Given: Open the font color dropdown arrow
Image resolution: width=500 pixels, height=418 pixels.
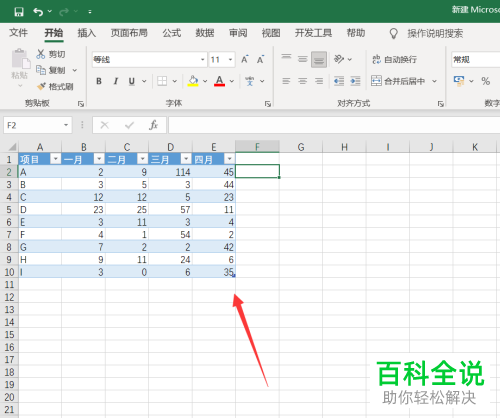Looking at the screenshot, I should [x=232, y=81].
